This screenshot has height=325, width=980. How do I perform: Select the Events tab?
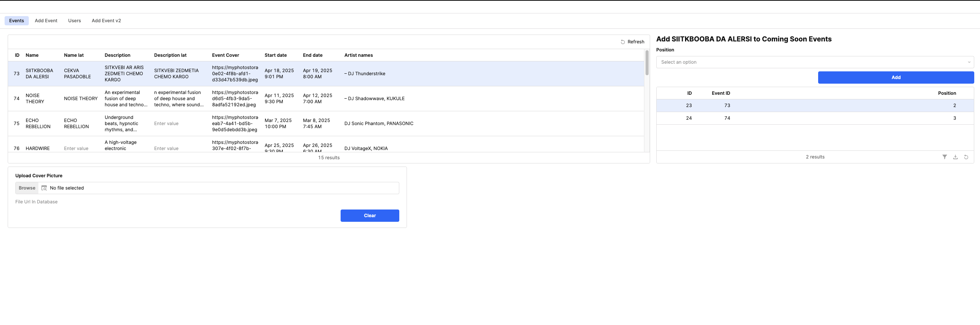[16, 21]
